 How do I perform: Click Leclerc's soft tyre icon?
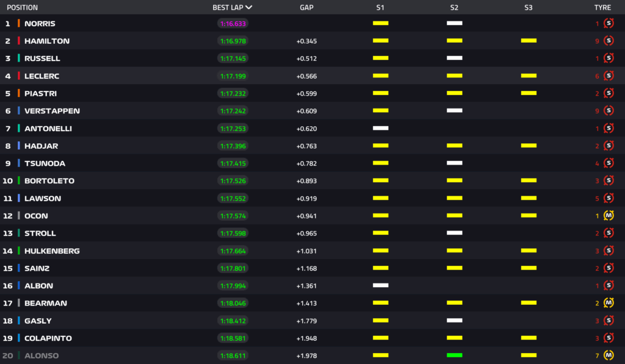(608, 76)
